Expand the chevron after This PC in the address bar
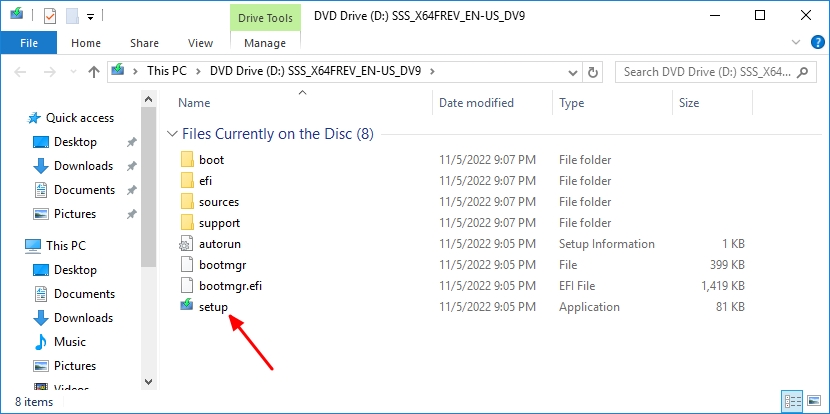This screenshot has width=830, height=414. click(199, 71)
